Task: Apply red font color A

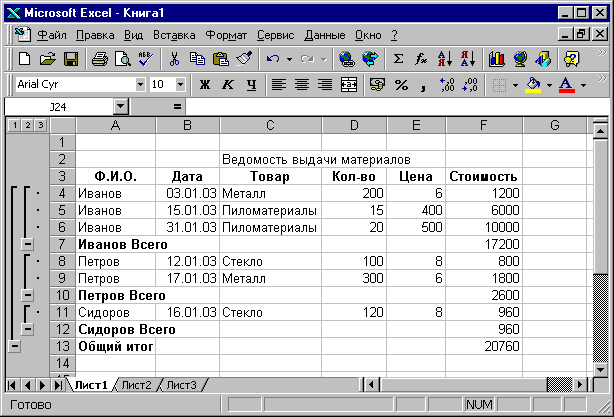Action: [x=567, y=85]
